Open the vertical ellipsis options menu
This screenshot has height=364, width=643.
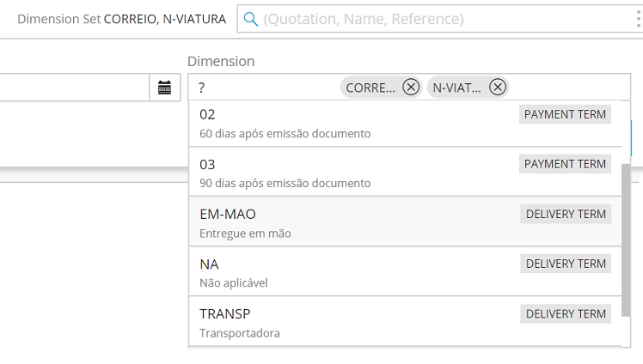[x=638, y=19]
